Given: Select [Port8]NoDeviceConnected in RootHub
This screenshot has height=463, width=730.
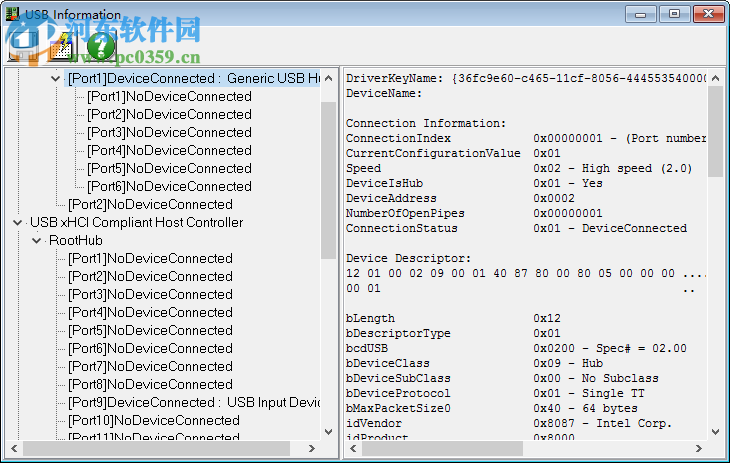Looking at the screenshot, I should click(x=150, y=384).
